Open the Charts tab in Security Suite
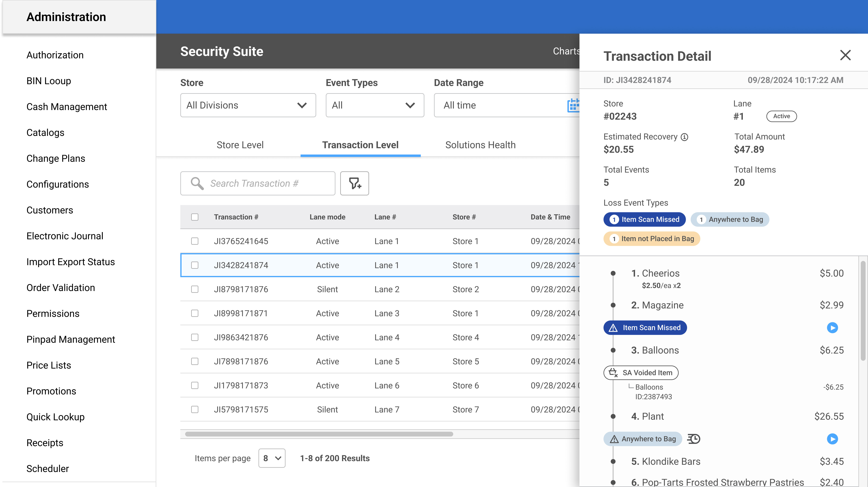This screenshot has height=487, width=868. (566, 51)
